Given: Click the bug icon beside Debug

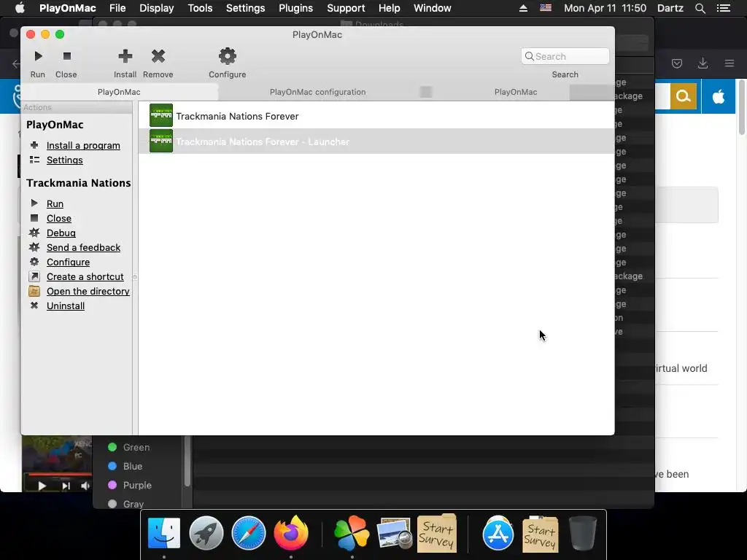Looking at the screenshot, I should coord(34,233).
